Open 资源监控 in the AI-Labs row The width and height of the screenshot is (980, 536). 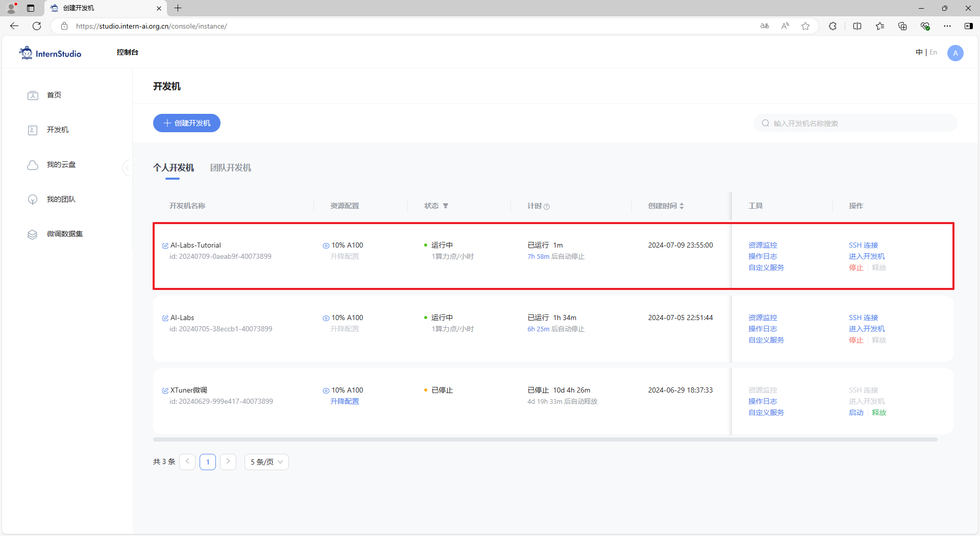763,318
